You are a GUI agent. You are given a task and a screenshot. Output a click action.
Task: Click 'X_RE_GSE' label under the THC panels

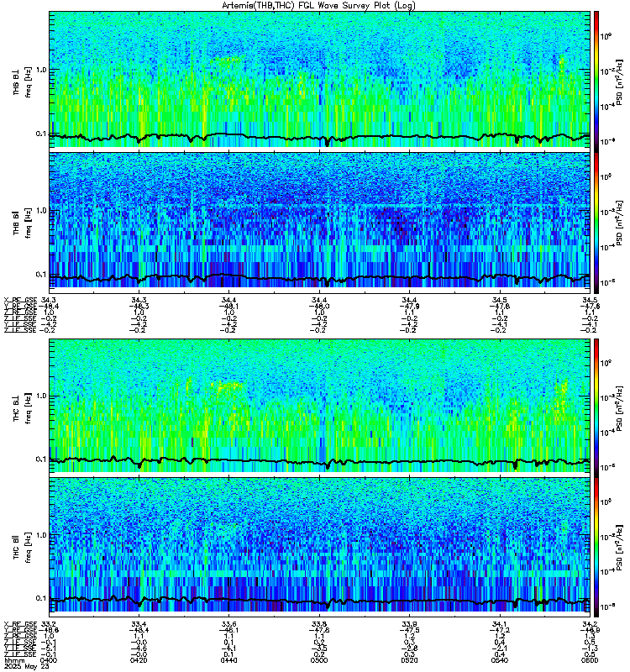pos(20,624)
